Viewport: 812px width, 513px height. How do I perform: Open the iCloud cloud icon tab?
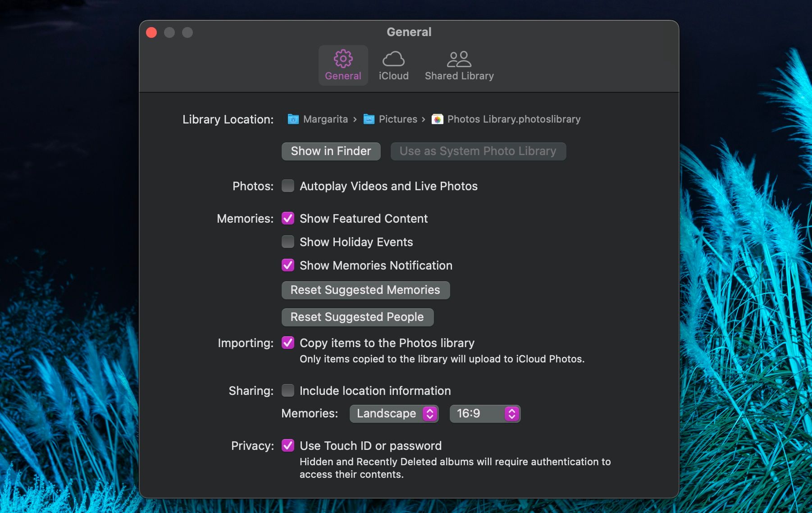click(x=393, y=58)
